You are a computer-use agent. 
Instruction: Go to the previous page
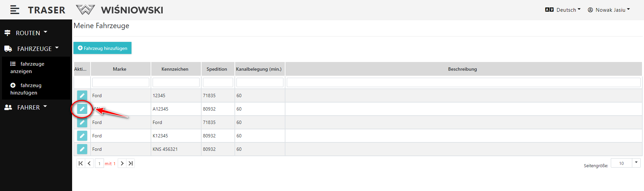[89, 164]
